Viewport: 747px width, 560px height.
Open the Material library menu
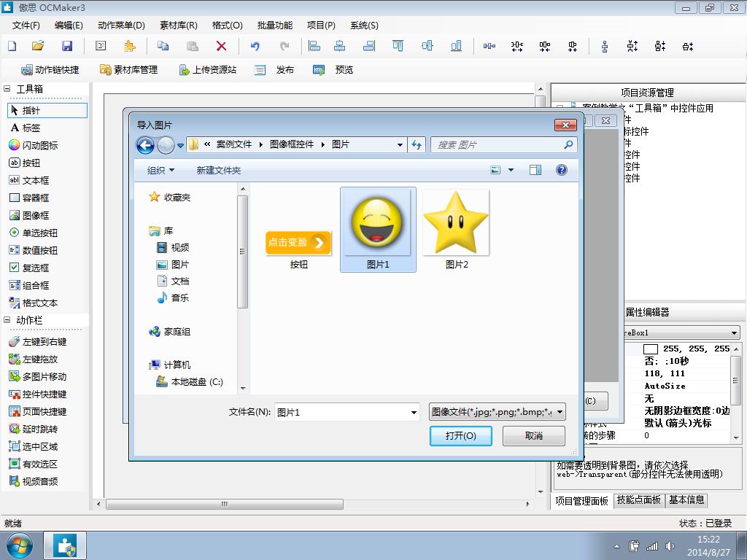tap(179, 26)
